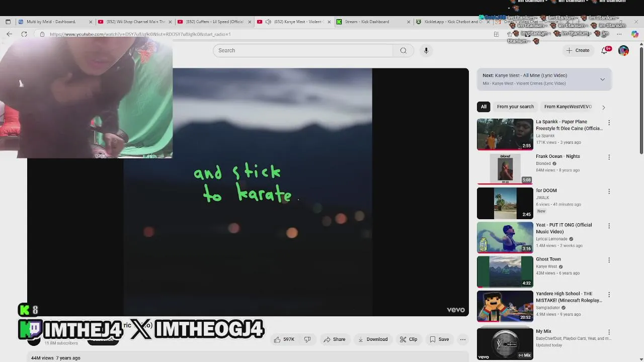Click inside the YouTube search field
644x362 pixels.
pyautogui.click(x=303, y=50)
